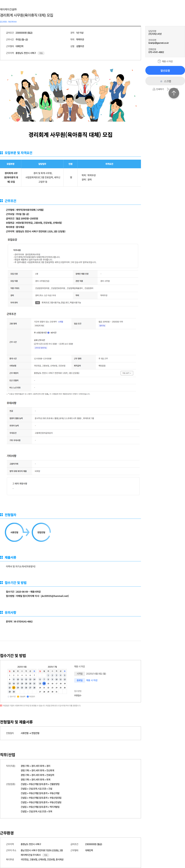
Task: Click the 급여조건 2300000원 (월급) top row
Action: (x=19, y=33)
